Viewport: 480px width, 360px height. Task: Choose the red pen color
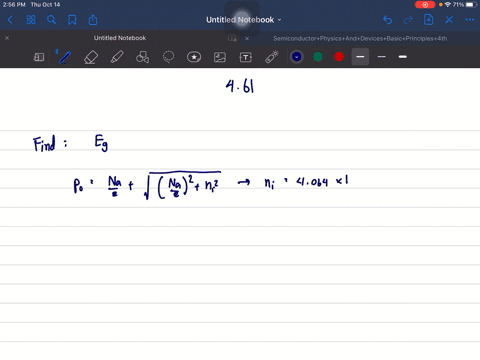[339, 57]
